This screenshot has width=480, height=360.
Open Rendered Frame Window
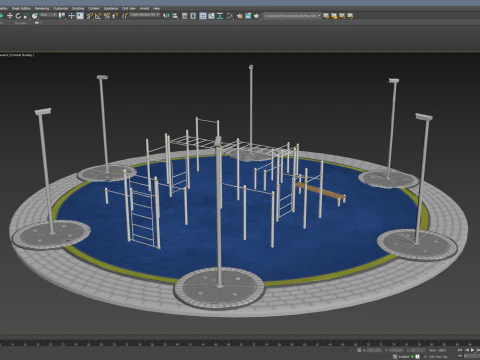(x=248, y=16)
